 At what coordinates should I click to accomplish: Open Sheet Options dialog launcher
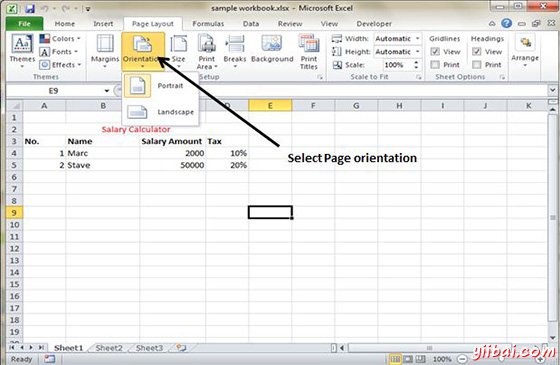tap(502, 77)
